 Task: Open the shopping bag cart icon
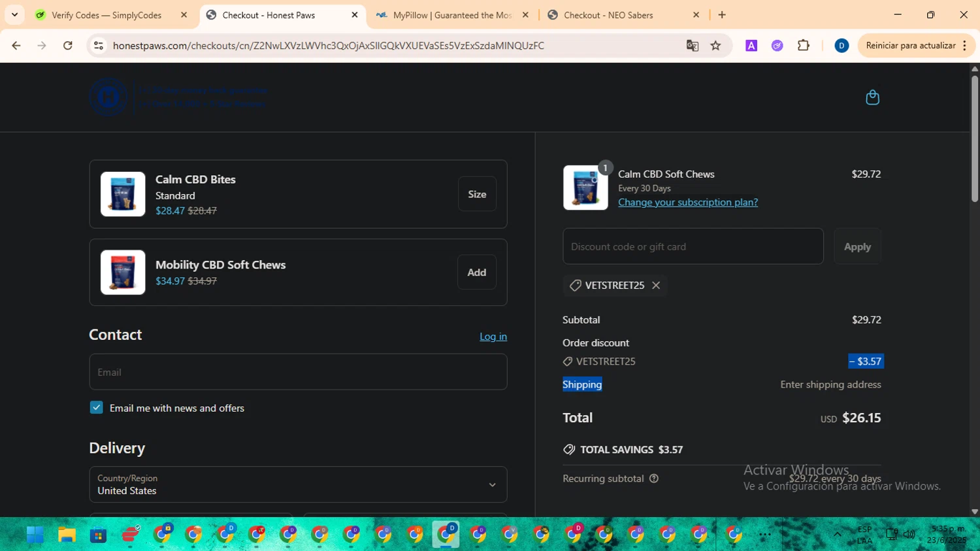pos(872,97)
